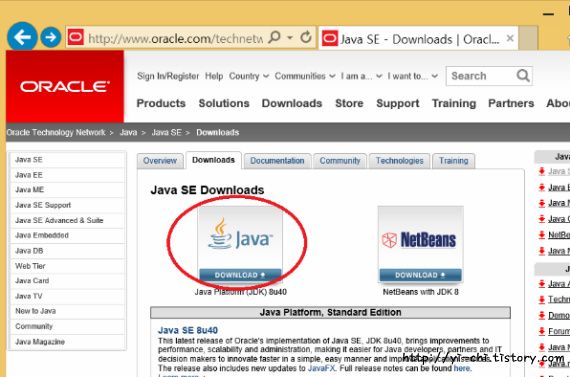This screenshot has width=570, height=377.
Task: Select Java SE Support in sidebar
Action: [68, 205]
